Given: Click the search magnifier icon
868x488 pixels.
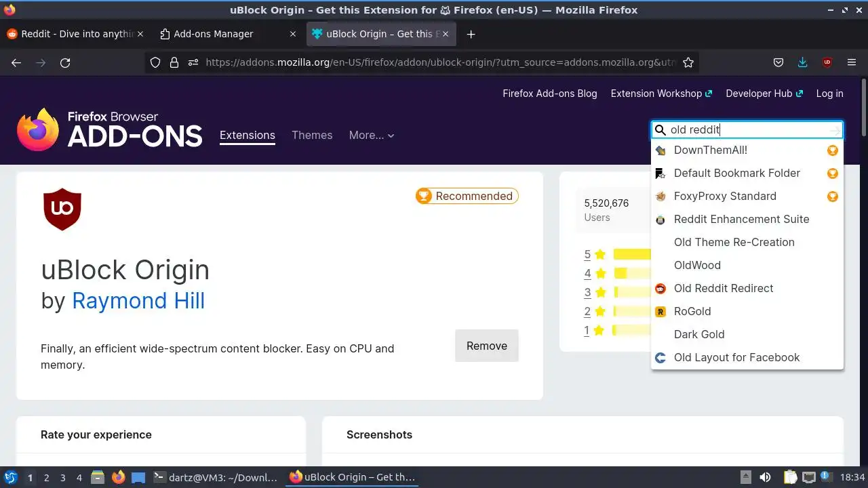Looking at the screenshot, I should click(660, 130).
